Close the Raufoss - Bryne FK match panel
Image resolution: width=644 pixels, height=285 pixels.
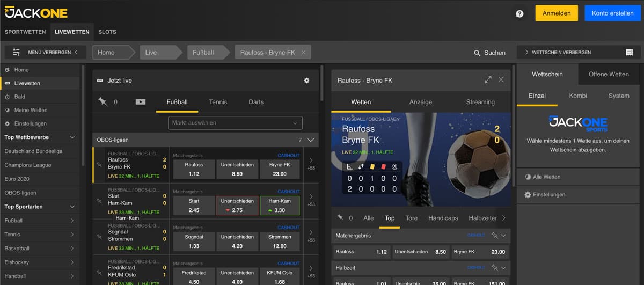click(x=501, y=79)
